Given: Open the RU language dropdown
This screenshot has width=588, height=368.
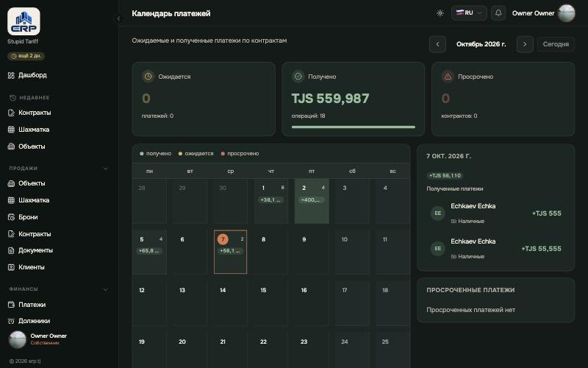Looking at the screenshot, I should tap(469, 13).
